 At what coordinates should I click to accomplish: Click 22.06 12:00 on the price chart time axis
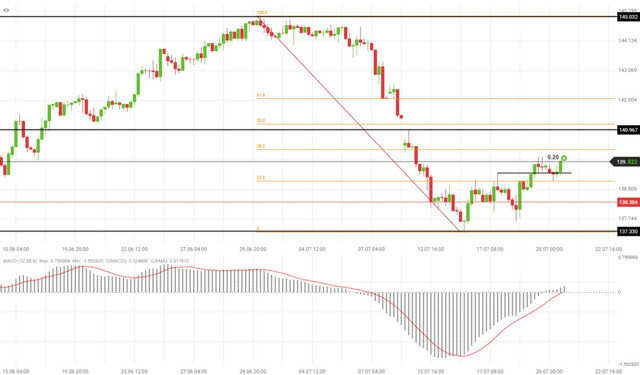(134, 249)
